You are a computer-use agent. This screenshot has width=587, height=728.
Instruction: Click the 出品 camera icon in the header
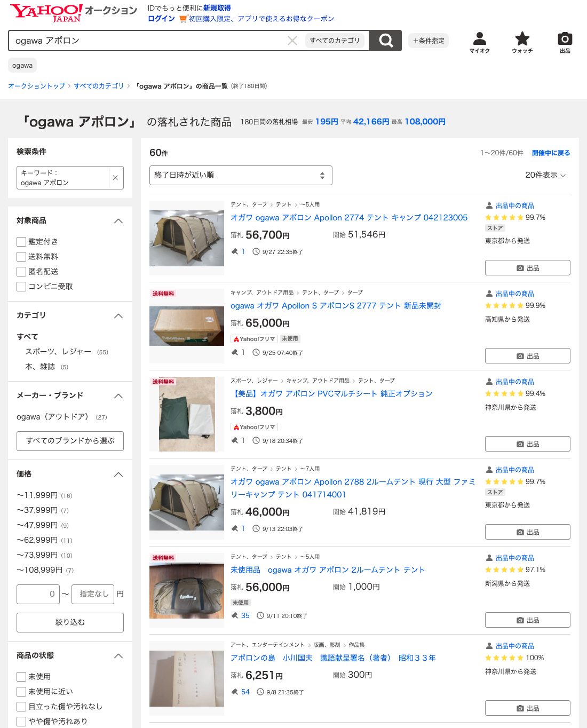[x=565, y=43]
